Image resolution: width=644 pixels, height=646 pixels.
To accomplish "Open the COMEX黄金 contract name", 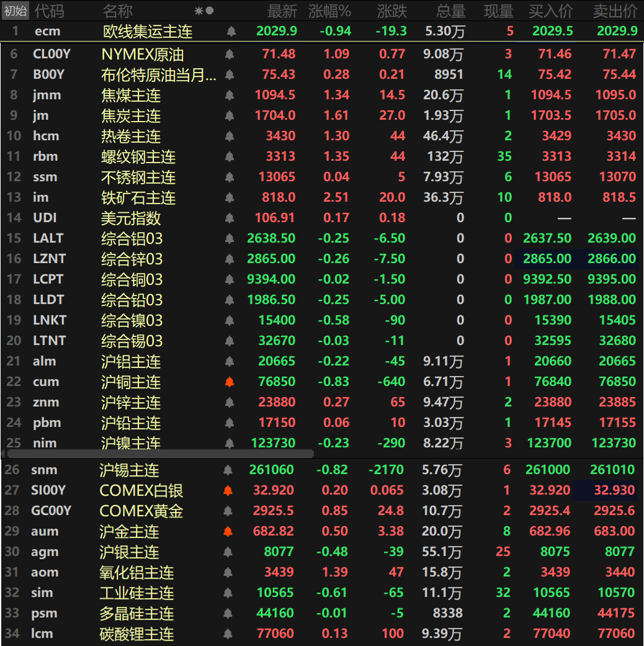I will click(x=141, y=511).
